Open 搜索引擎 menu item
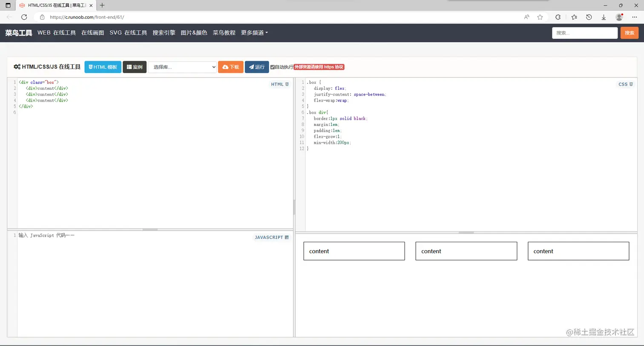 coord(164,33)
